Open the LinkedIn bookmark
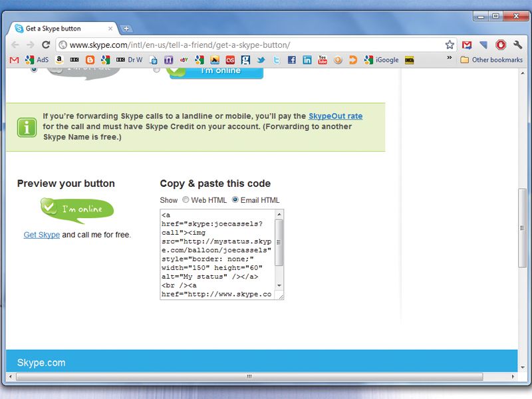Image resolution: width=532 pixels, height=399 pixels. coord(307,60)
